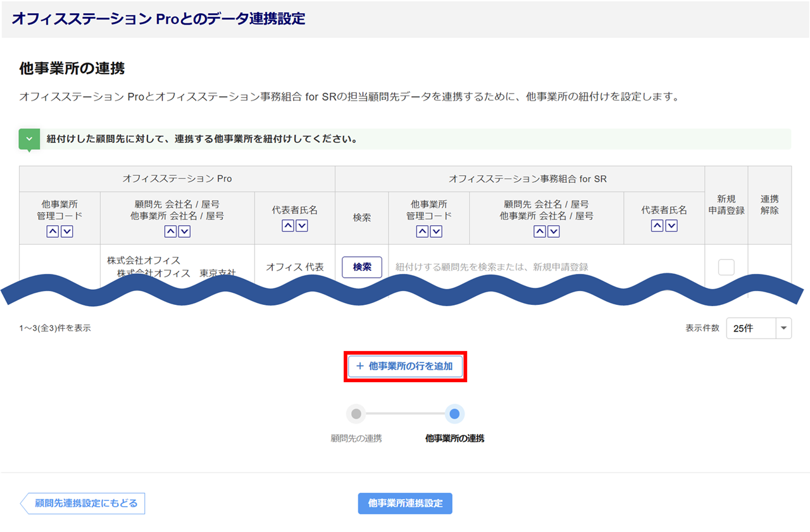
Task: Sort Pro 会社名 / 屋号 column ascending
Action: [170, 232]
